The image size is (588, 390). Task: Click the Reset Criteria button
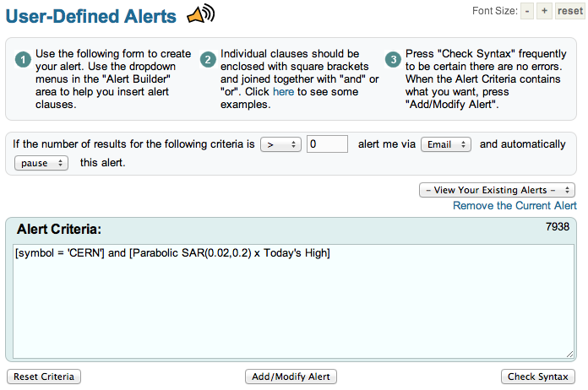[x=44, y=376]
